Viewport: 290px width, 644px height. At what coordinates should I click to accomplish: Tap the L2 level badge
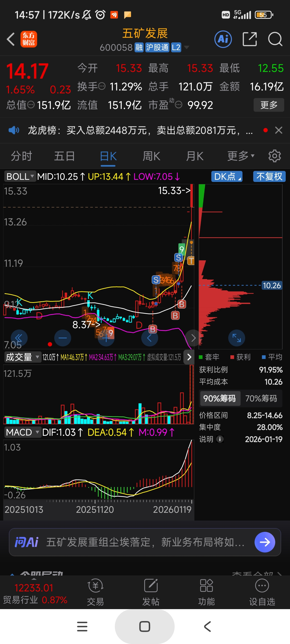click(x=176, y=47)
